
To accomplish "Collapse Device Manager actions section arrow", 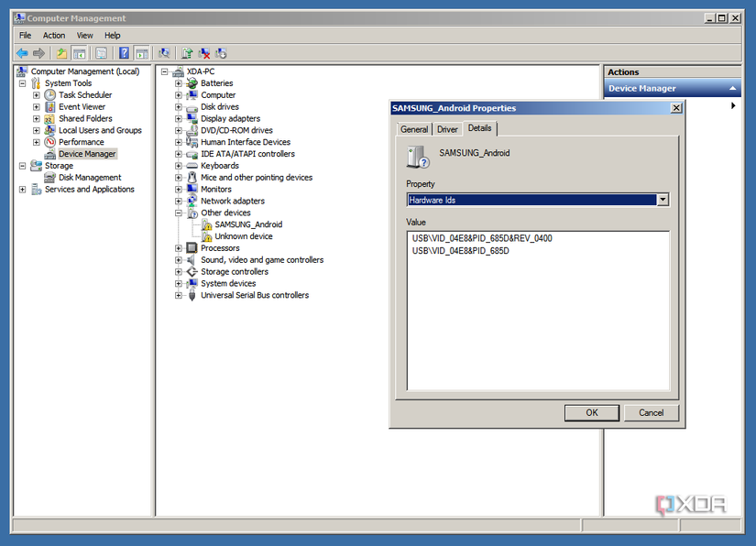I will pyautogui.click(x=732, y=88).
